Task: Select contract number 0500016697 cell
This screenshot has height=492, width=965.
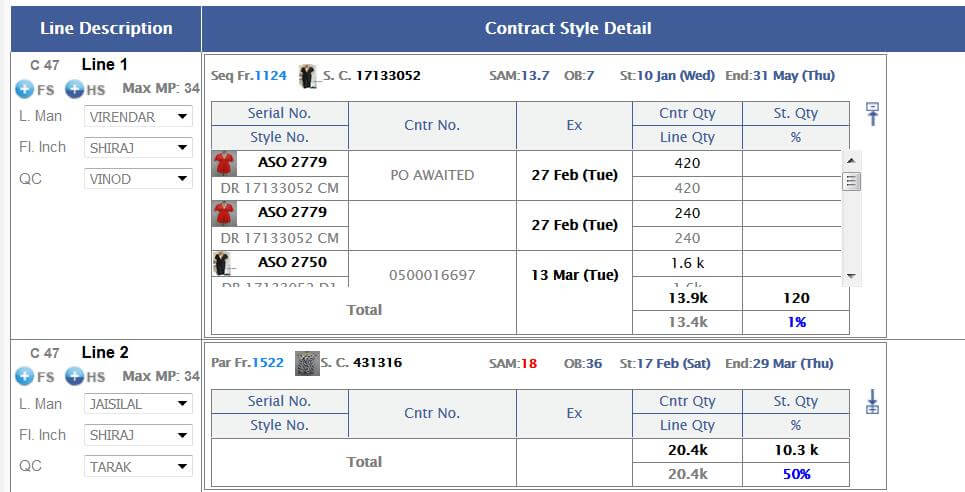Action: tap(432, 275)
